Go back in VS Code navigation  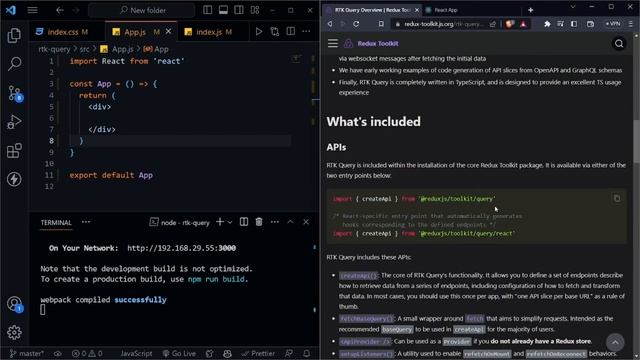60,10
